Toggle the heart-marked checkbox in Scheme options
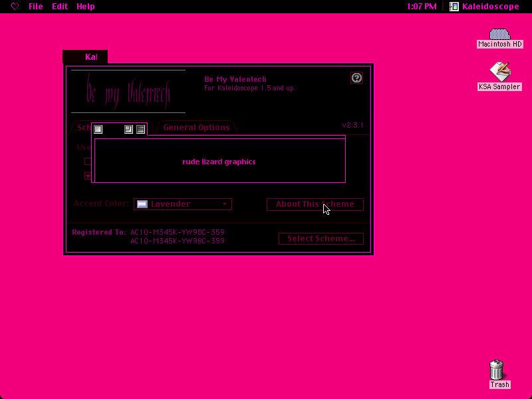Image resolution: width=532 pixels, height=399 pixels. pyautogui.click(x=88, y=176)
